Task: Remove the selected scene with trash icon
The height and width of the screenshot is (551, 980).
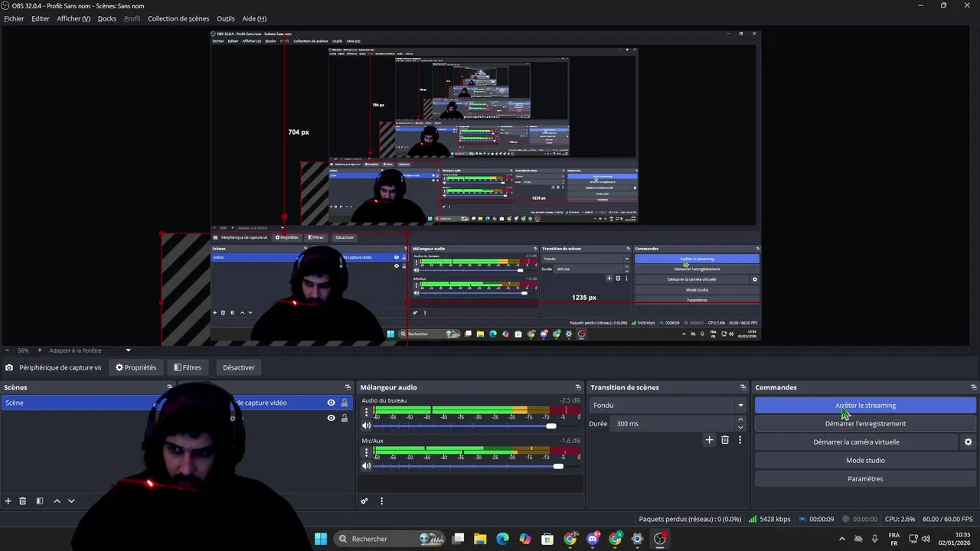Action: point(23,501)
